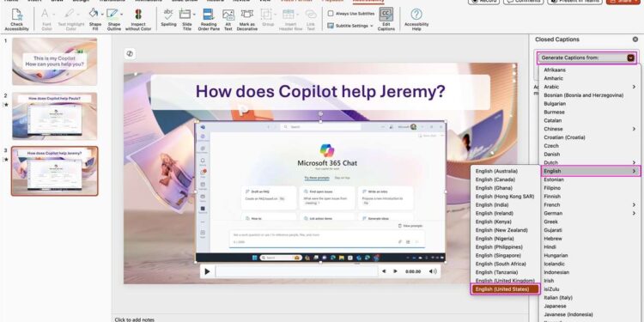Close the Closed Captions pane
Image resolution: width=644 pixels, height=322 pixels.
(x=635, y=39)
